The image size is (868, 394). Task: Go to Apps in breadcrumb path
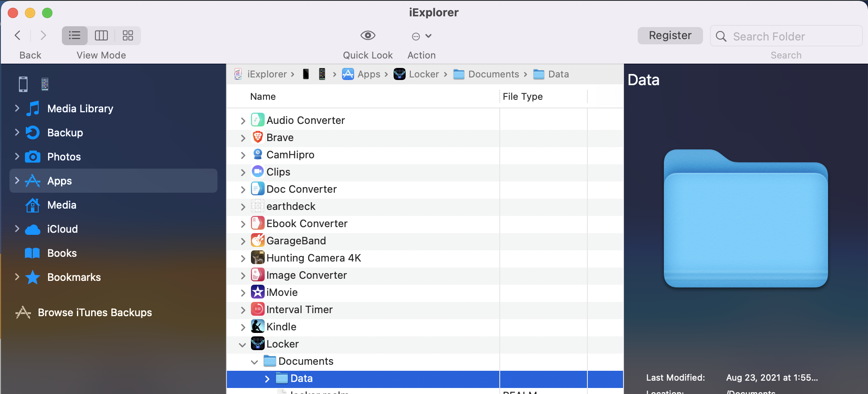point(369,74)
